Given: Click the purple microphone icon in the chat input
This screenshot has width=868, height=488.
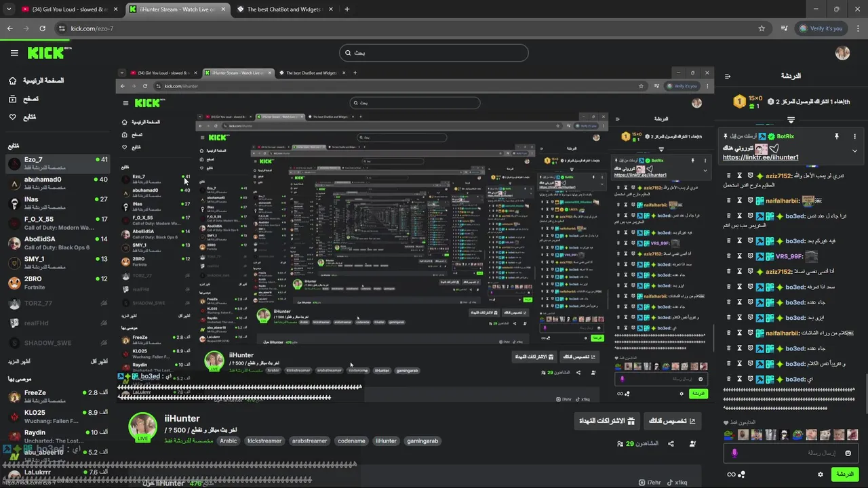Looking at the screenshot, I should pyautogui.click(x=734, y=453).
